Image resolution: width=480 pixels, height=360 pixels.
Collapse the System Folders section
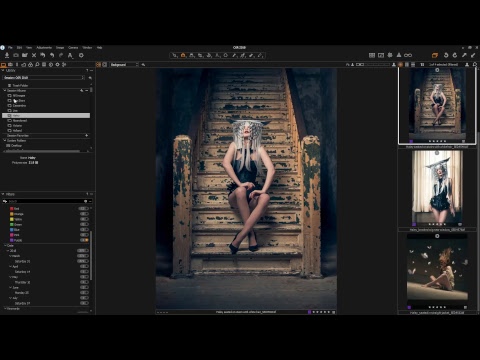coord(5,141)
